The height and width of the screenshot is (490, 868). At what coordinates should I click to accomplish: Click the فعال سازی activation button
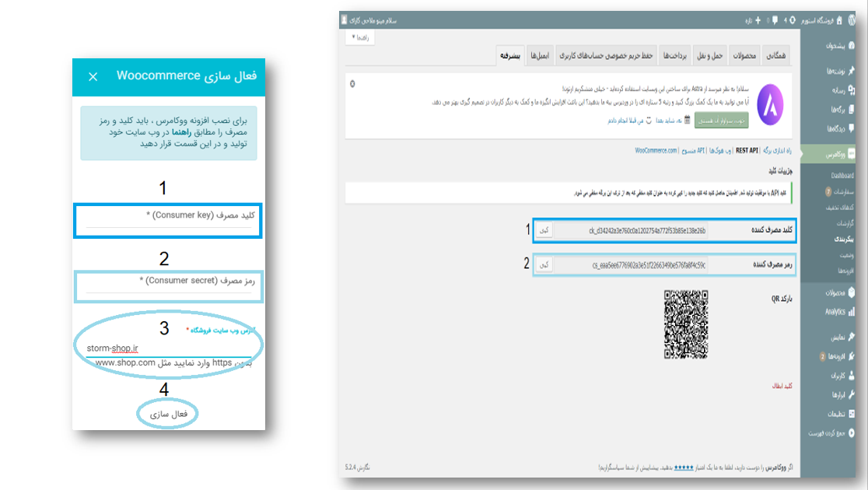[x=168, y=414]
